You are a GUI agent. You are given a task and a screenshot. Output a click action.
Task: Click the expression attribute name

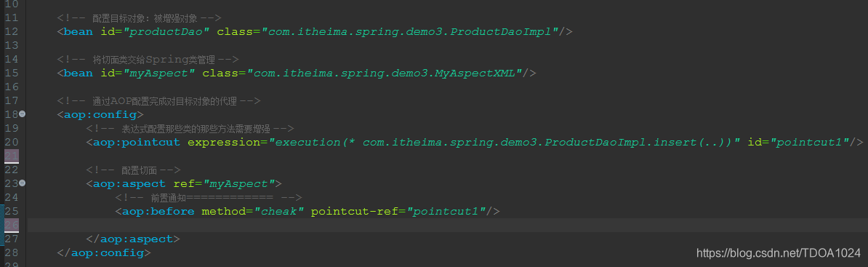[x=224, y=143]
